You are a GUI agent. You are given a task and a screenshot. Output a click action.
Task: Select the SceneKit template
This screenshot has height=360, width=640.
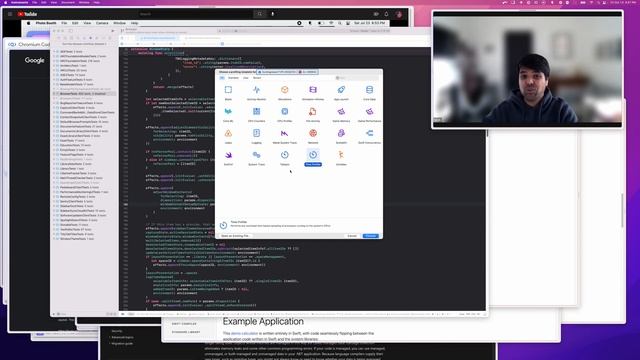coord(341,136)
